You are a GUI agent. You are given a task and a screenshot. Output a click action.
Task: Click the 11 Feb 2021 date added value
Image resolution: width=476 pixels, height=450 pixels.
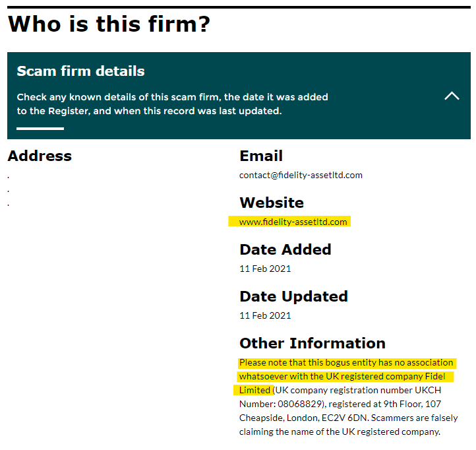pyautogui.click(x=265, y=269)
